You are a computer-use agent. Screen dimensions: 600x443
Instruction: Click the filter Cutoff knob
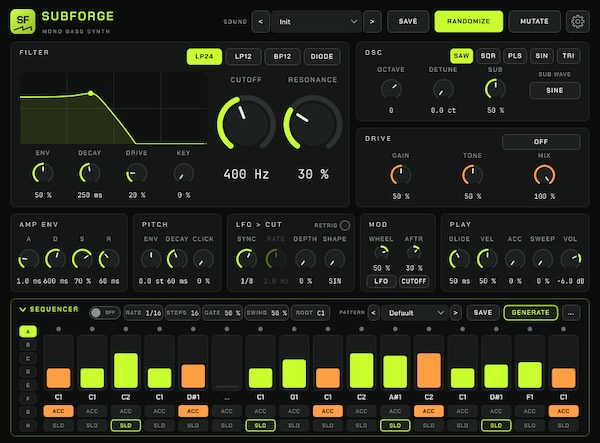pyautogui.click(x=246, y=123)
